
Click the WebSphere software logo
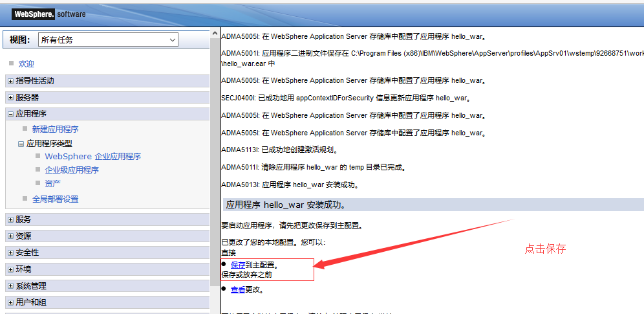click(49, 14)
